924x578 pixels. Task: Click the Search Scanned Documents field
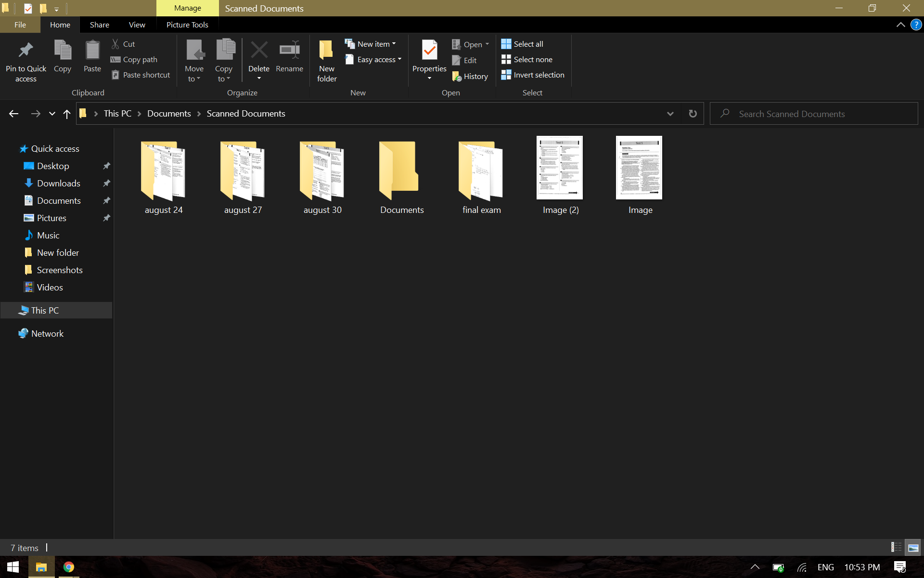(x=814, y=114)
